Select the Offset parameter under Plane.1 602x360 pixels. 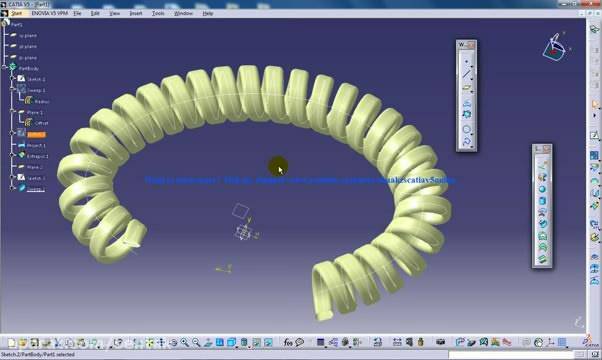pyautogui.click(x=41, y=123)
